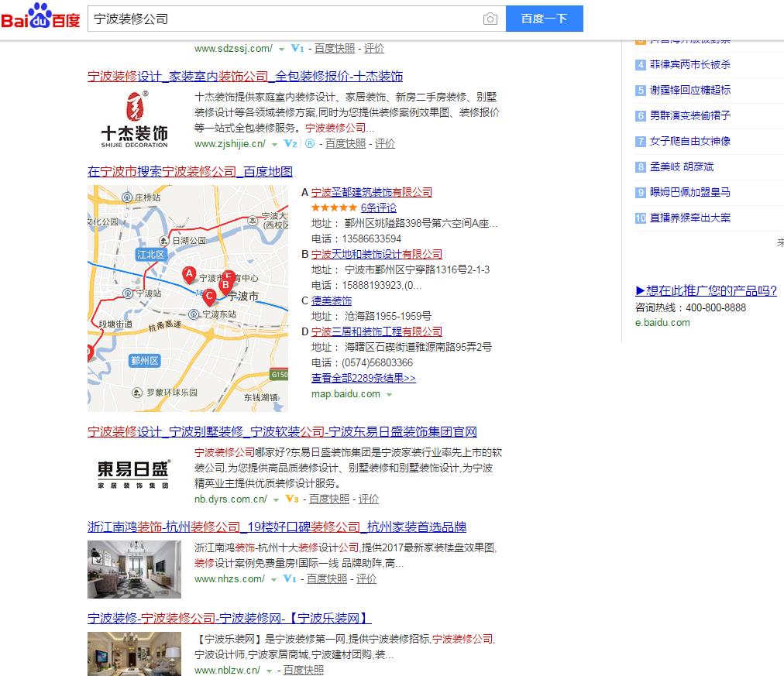Expand dropdown arrow beside www.nblzw.cn
This screenshot has height=676, width=784.
[269, 671]
